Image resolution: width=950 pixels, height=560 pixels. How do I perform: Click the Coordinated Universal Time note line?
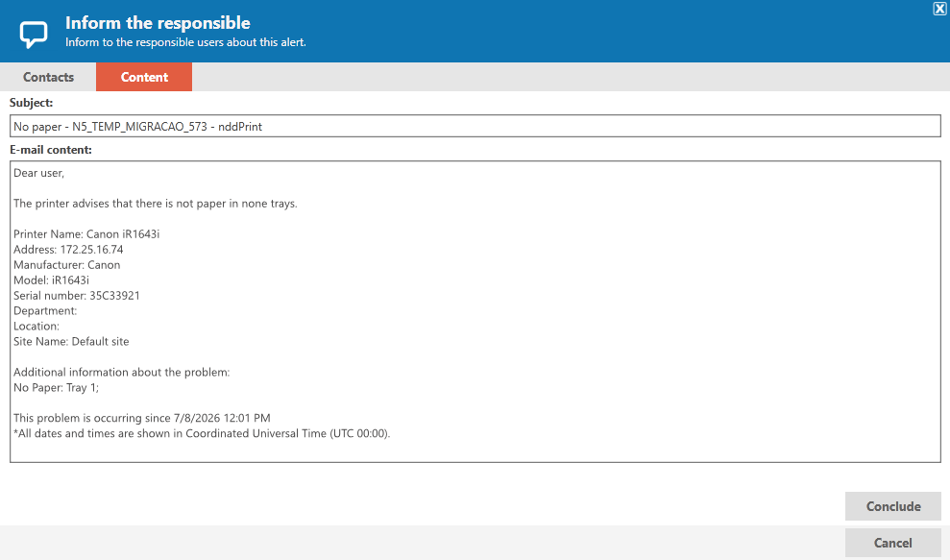[x=202, y=433]
